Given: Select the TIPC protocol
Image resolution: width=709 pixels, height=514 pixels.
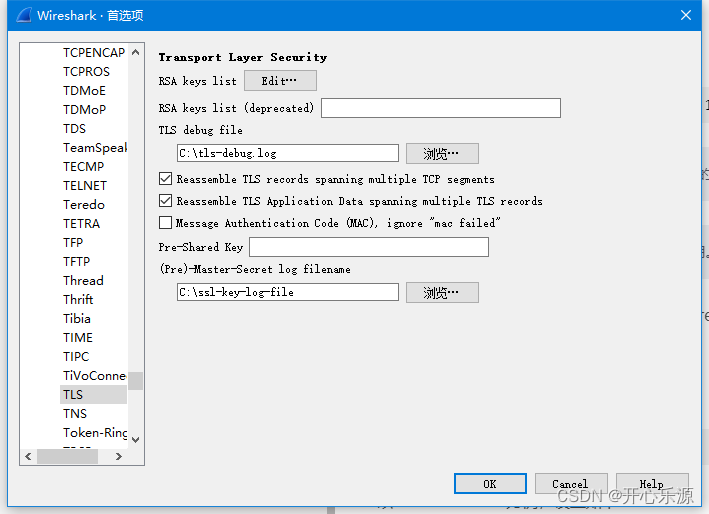Looking at the screenshot, I should (x=76, y=357).
